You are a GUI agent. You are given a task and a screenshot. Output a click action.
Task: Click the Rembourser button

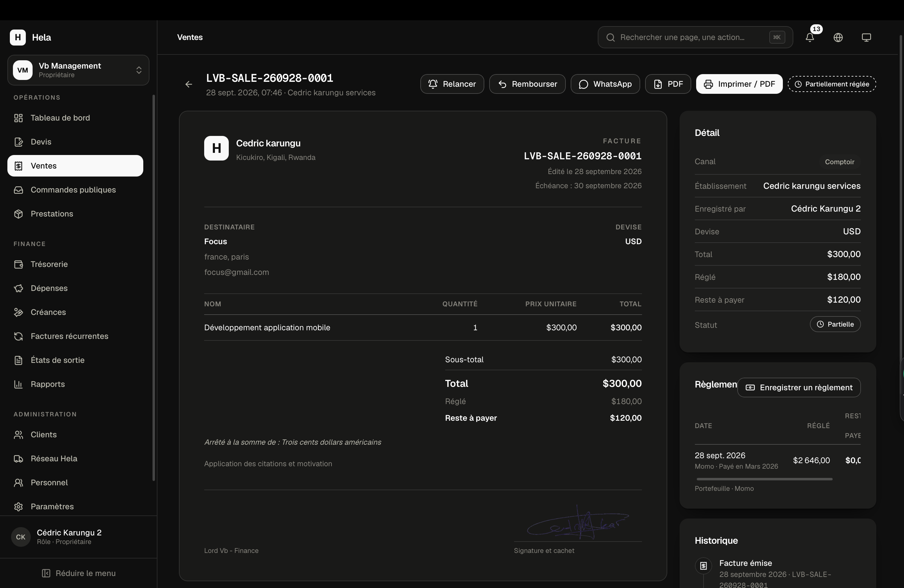coord(527,84)
